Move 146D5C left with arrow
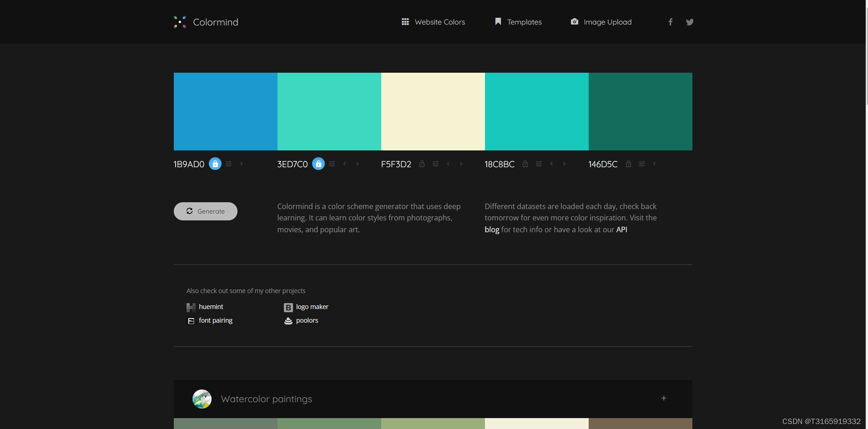868x429 pixels. pos(654,164)
